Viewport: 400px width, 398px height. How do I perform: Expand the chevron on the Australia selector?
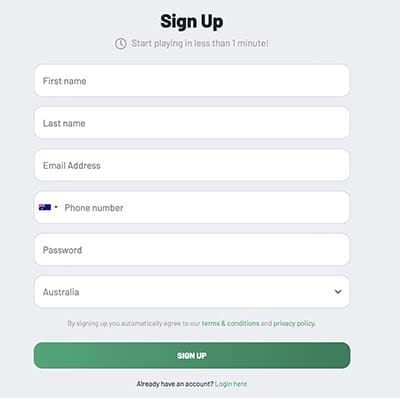coord(338,292)
